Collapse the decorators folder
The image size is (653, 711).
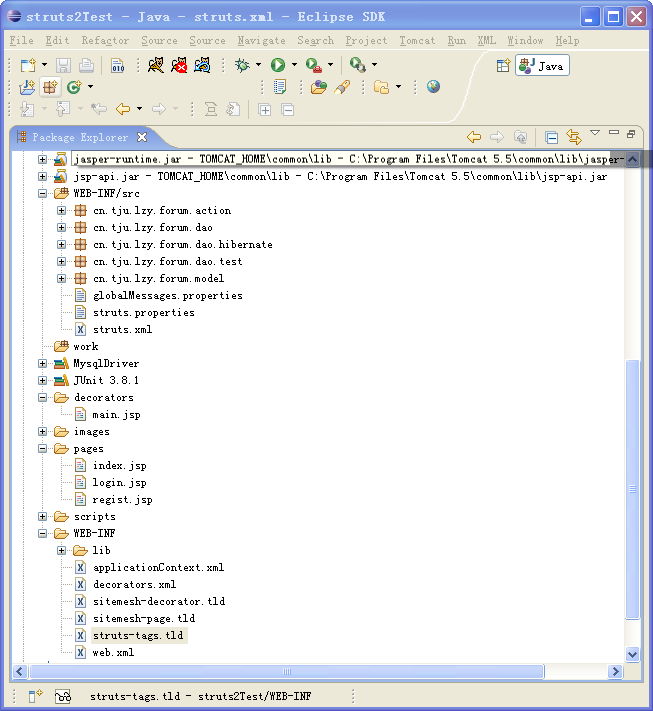click(42, 397)
